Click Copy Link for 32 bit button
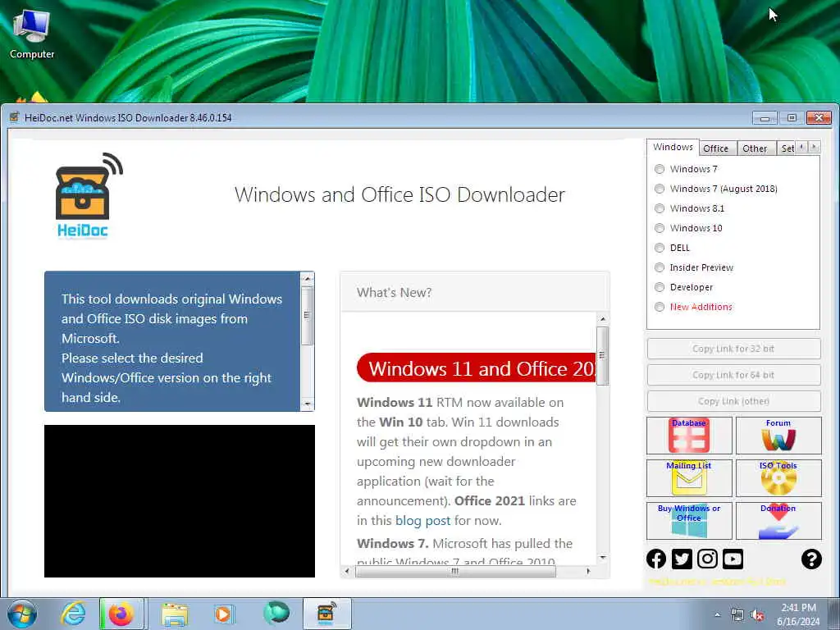840x630 pixels. [x=733, y=349]
